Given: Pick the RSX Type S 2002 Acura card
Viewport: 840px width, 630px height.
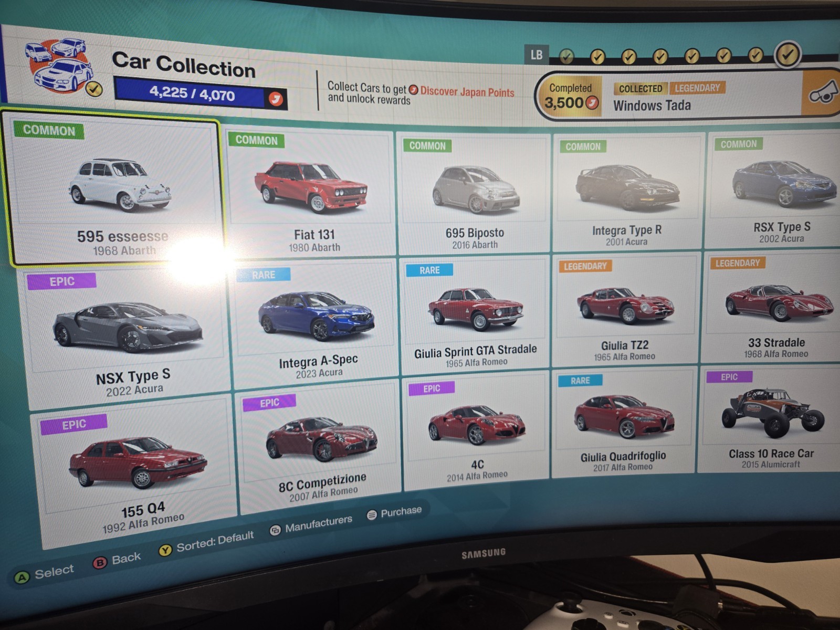Looking at the screenshot, I should [x=774, y=190].
